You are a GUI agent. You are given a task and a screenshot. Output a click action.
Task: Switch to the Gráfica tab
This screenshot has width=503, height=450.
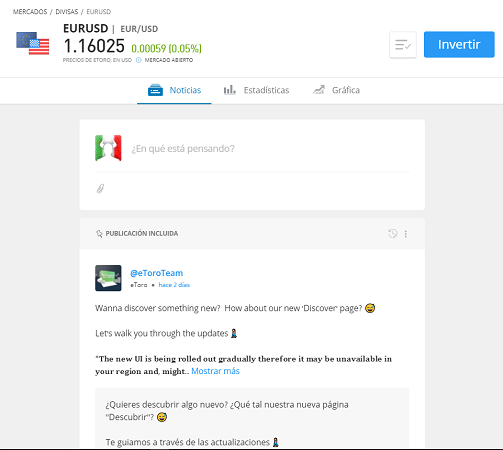pyautogui.click(x=336, y=90)
